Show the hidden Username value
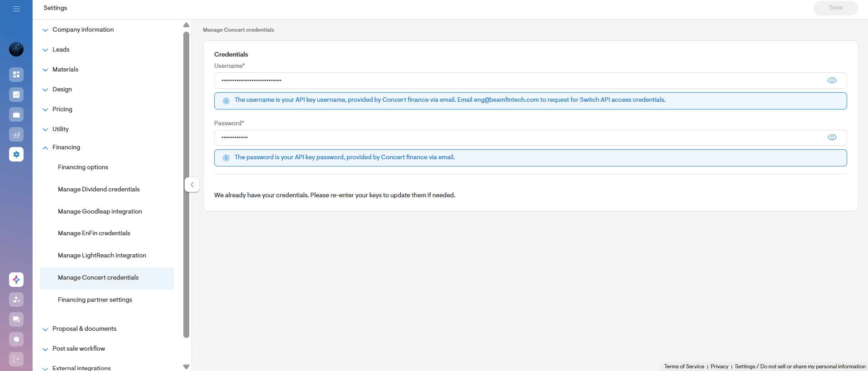Image resolution: width=868 pixels, height=371 pixels. (832, 81)
